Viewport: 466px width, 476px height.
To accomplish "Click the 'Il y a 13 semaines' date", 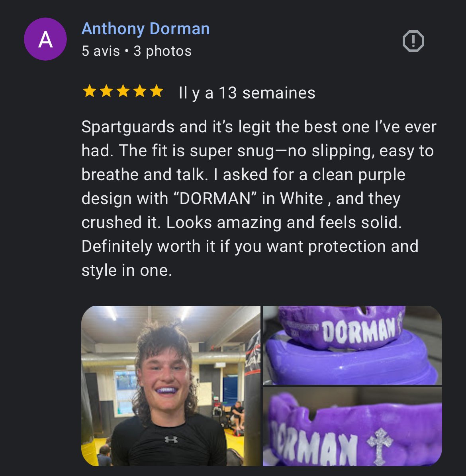I will click(247, 93).
